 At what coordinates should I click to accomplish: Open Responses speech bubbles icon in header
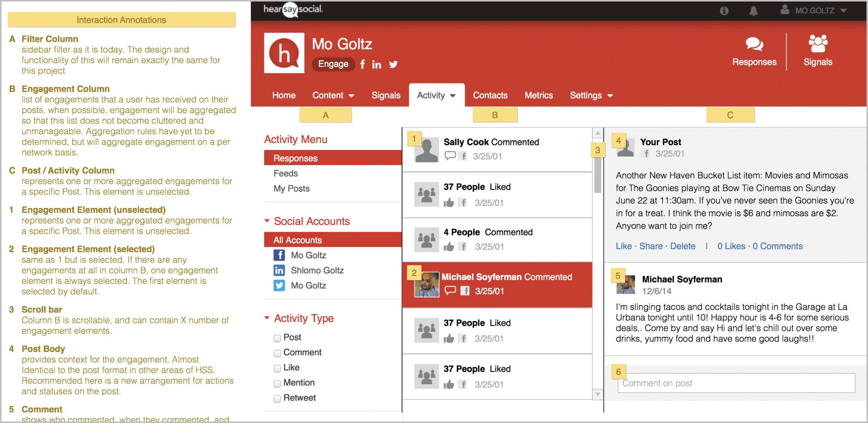coord(754,44)
